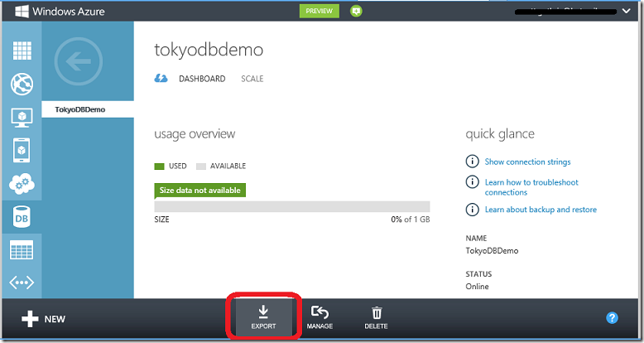Click the MANAGE button in command bar

coord(320,317)
